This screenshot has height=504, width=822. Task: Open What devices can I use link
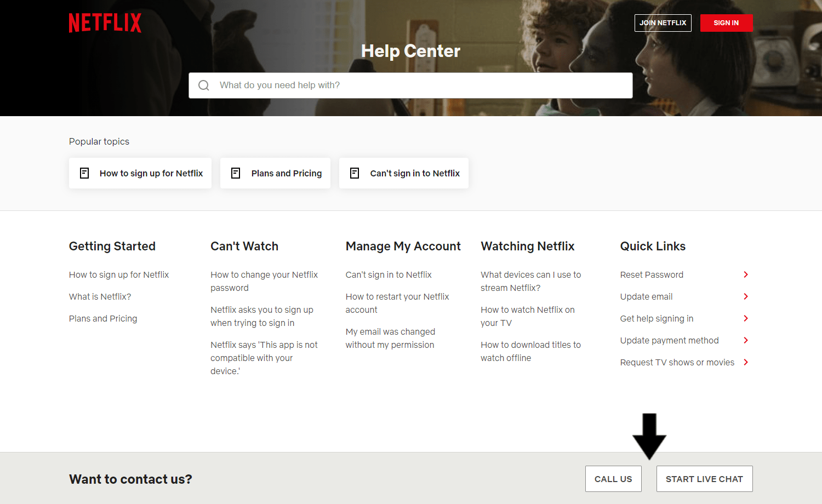point(531,281)
